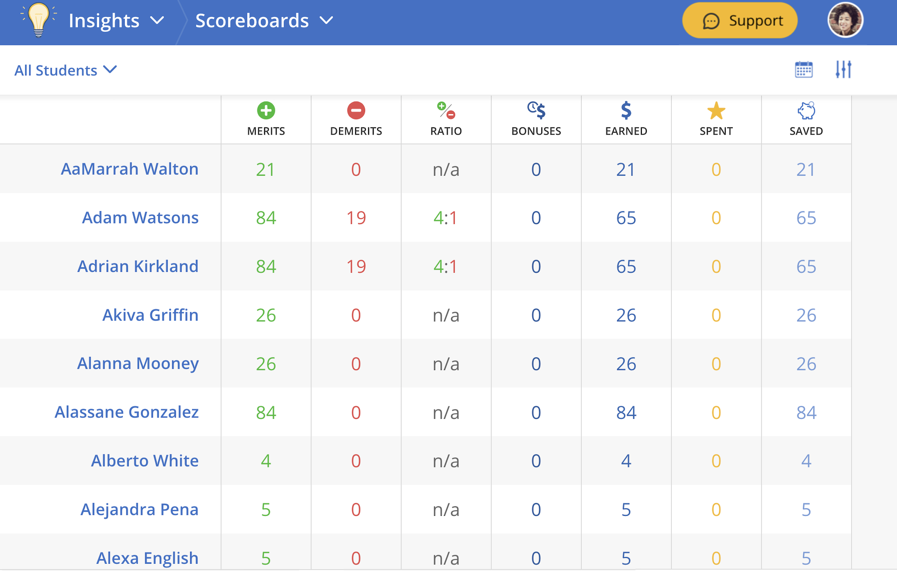
Task: Open the calendar date picker icon
Action: point(803,70)
